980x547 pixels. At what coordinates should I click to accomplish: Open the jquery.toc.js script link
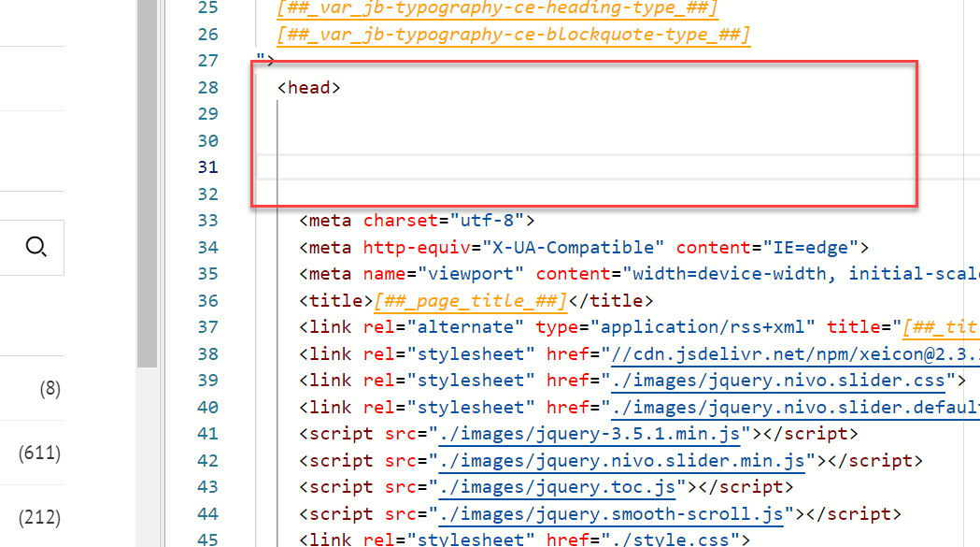(x=558, y=487)
